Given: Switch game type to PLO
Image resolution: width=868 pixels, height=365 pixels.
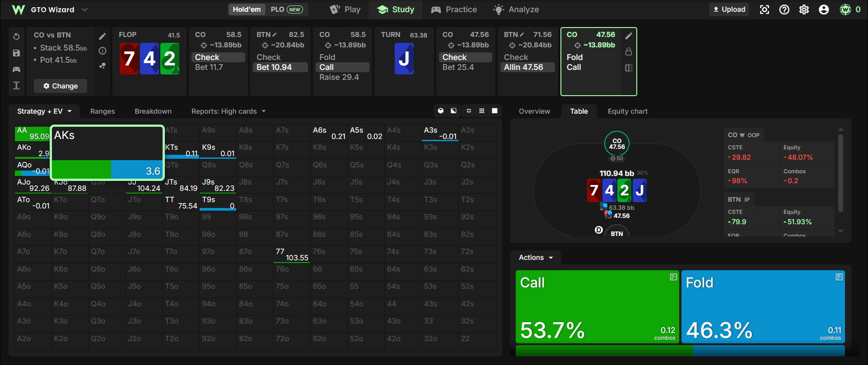Looking at the screenshot, I should (286, 9).
